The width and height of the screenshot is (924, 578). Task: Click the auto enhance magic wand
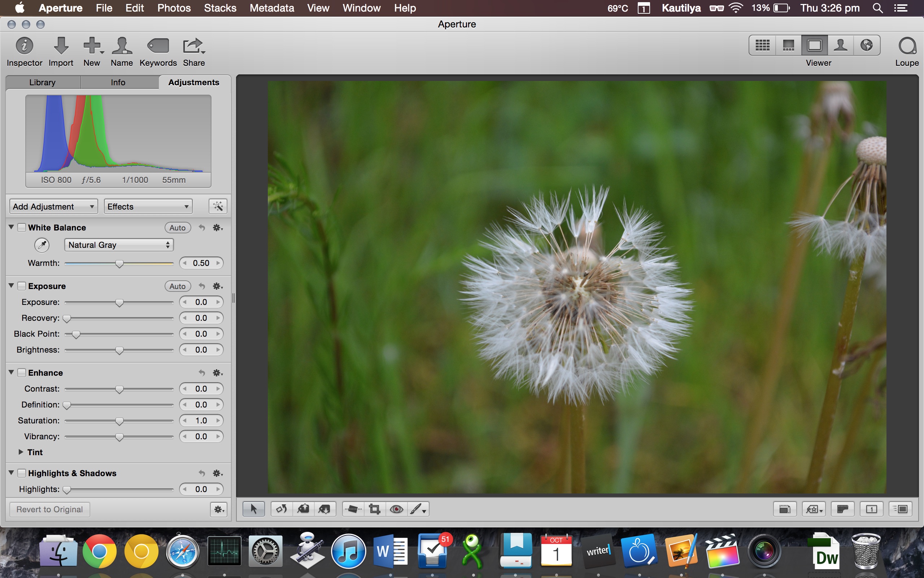pos(218,206)
